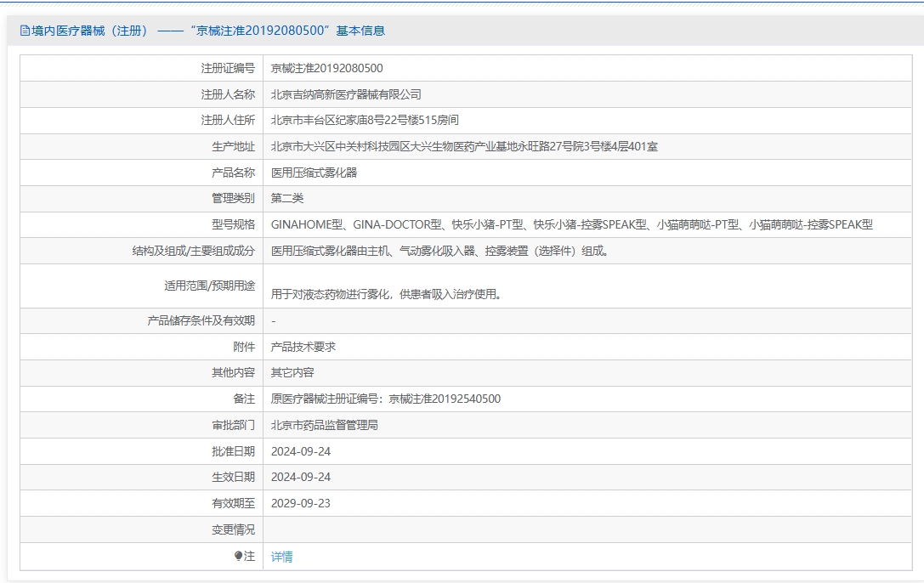
Task: Click the expiry date 2029-09-23
Action: click(x=301, y=503)
